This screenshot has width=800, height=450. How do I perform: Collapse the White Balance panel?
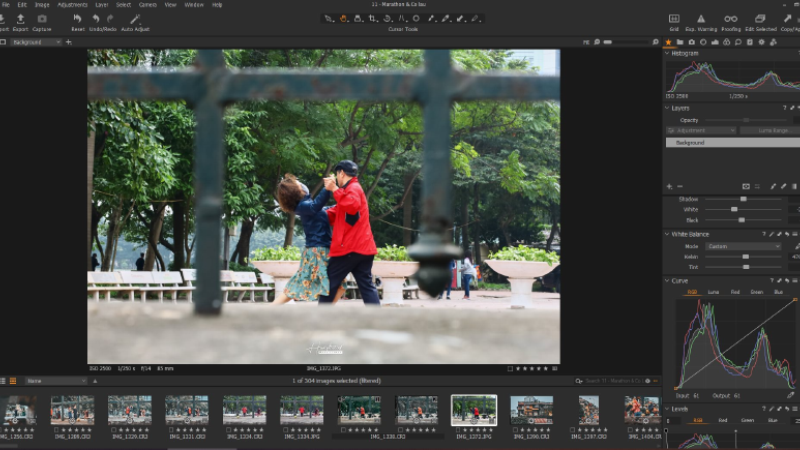667,234
